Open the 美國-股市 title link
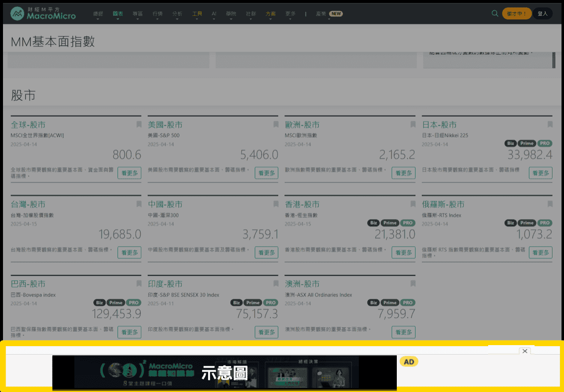Image resolution: width=564 pixels, height=392 pixels. click(165, 125)
